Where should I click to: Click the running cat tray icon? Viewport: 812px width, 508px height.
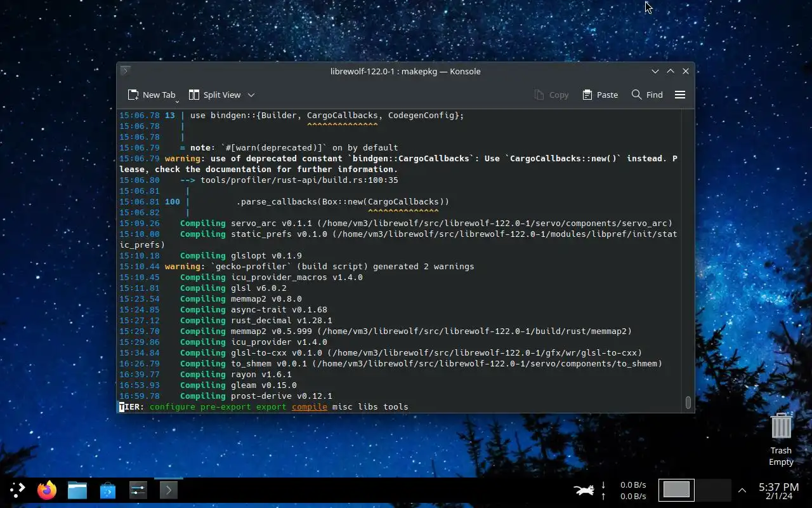click(584, 490)
